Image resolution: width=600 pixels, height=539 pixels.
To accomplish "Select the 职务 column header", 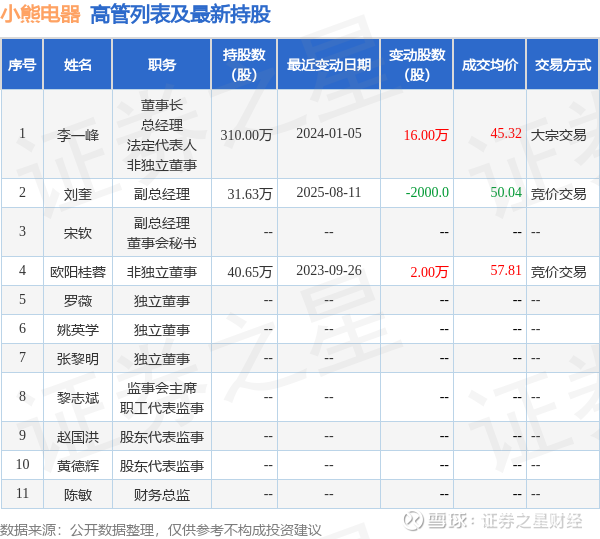I will coord(161,64).
